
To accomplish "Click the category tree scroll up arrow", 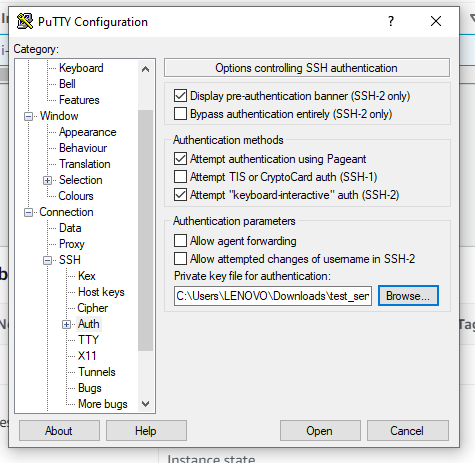I will pos(145,69).
